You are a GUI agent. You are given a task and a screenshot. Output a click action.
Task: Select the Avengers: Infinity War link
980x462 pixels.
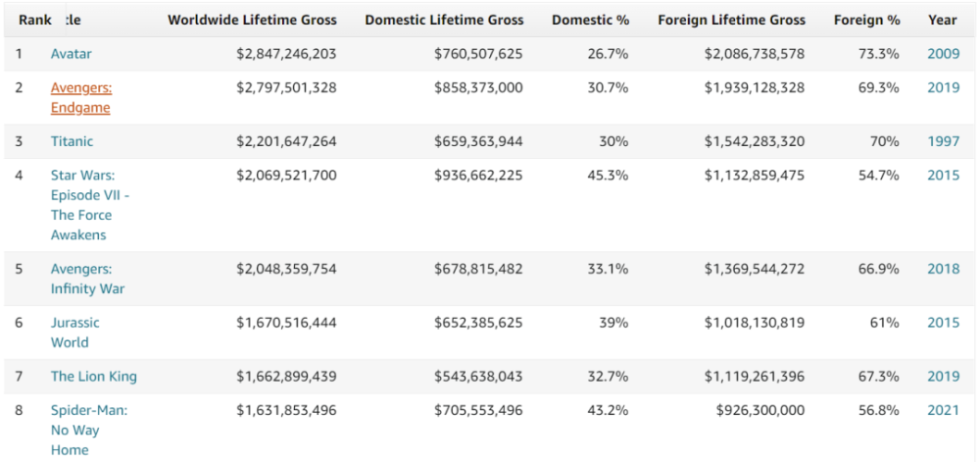pos(87,279)
